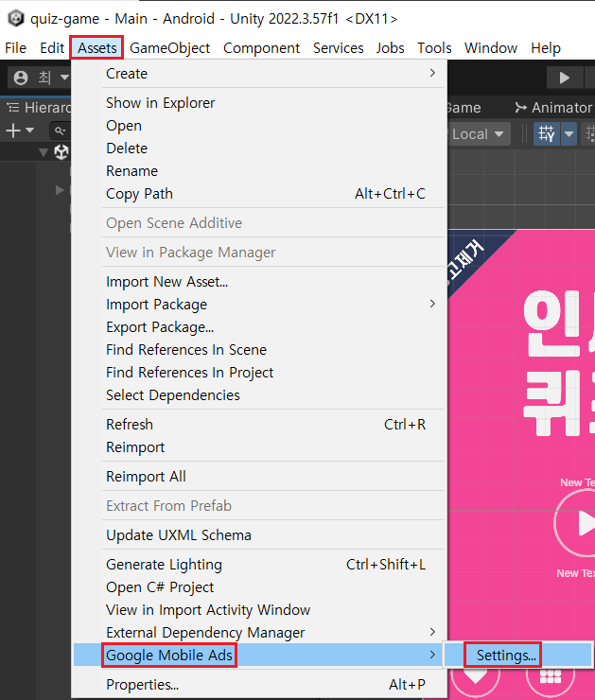This screenshot has height=700, width=595.
Task: Click the round play button in the scene
Action: [x=576, y=523]
